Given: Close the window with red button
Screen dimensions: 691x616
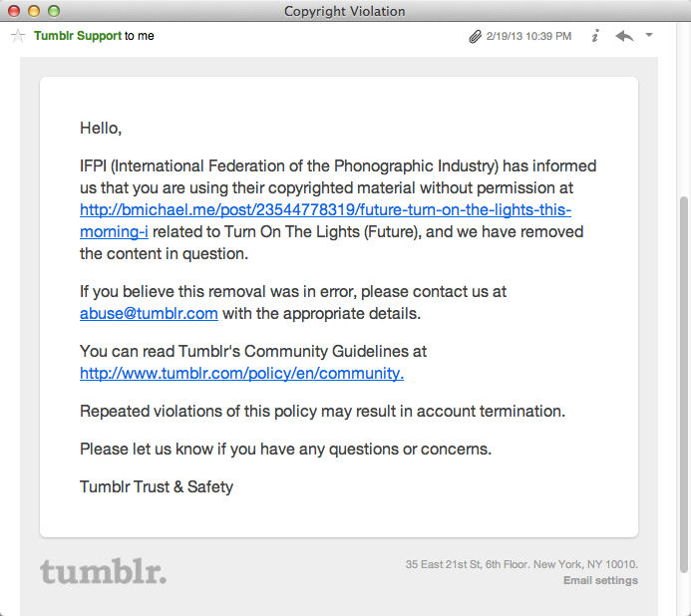Looking at the screenshot, I should (x=14, y=11).
